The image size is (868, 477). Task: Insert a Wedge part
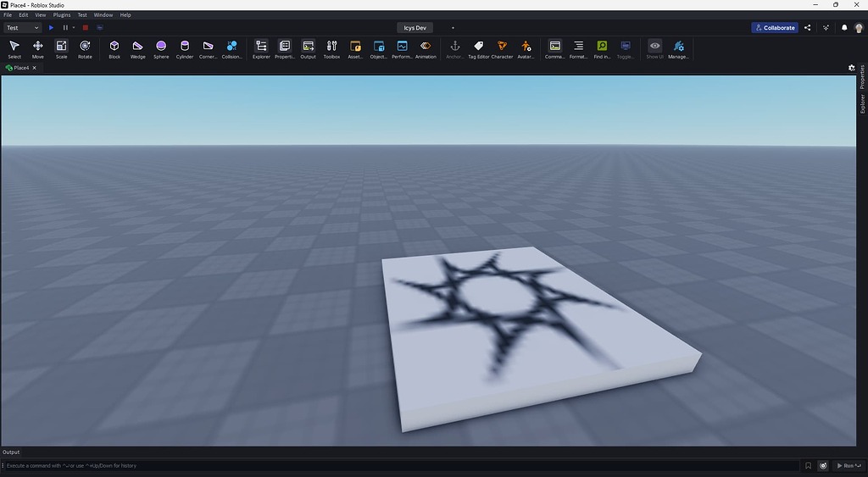click(x=138, y=49)
